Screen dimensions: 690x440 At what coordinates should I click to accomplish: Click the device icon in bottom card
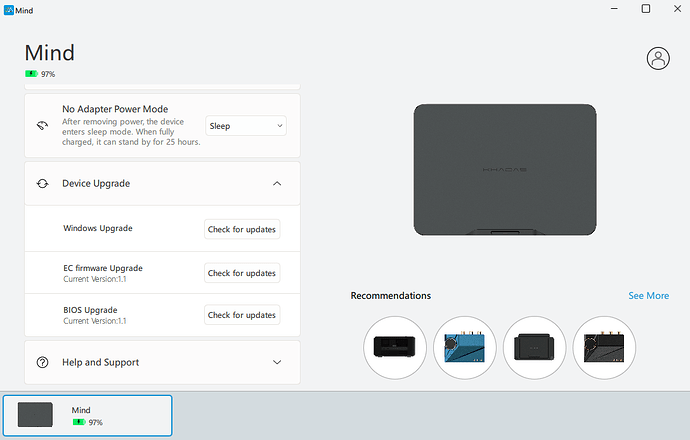coord(35,415)
